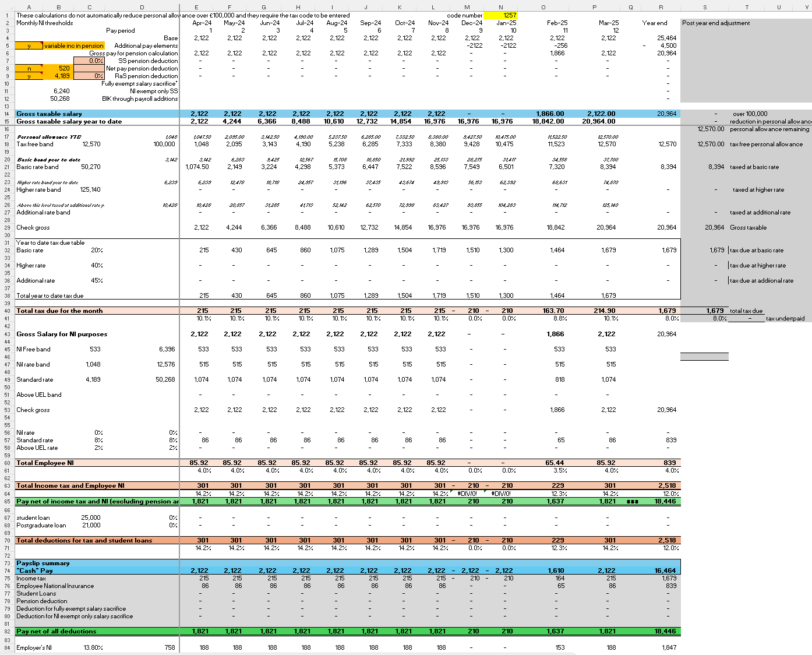Select column header S
The height and width of the screenshot is (655, 812).
(x=704, y=7)
